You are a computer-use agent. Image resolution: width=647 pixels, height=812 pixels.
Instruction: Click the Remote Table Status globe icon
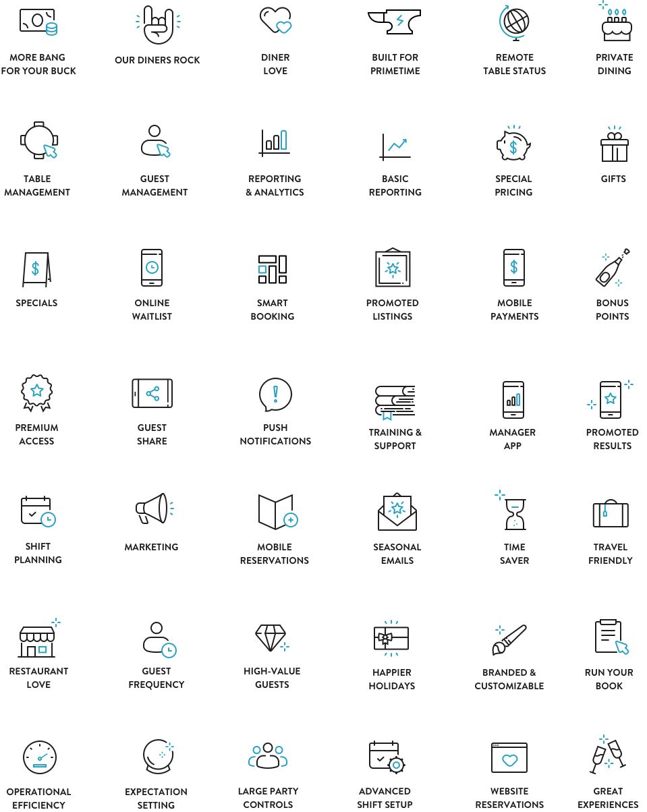514,22
